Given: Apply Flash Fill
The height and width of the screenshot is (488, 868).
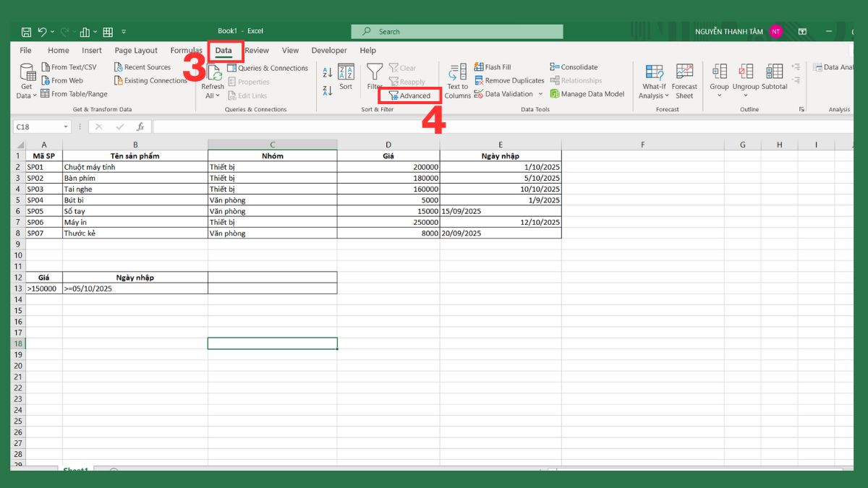Looking at the screenshot, I should tap(492, 66).
